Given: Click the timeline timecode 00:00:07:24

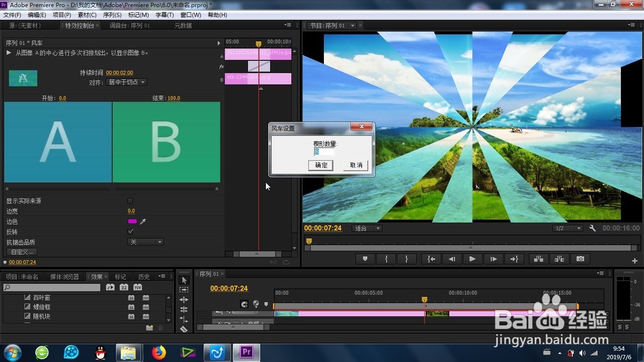Looking at the screenshot, I should [x=229, y=289].
